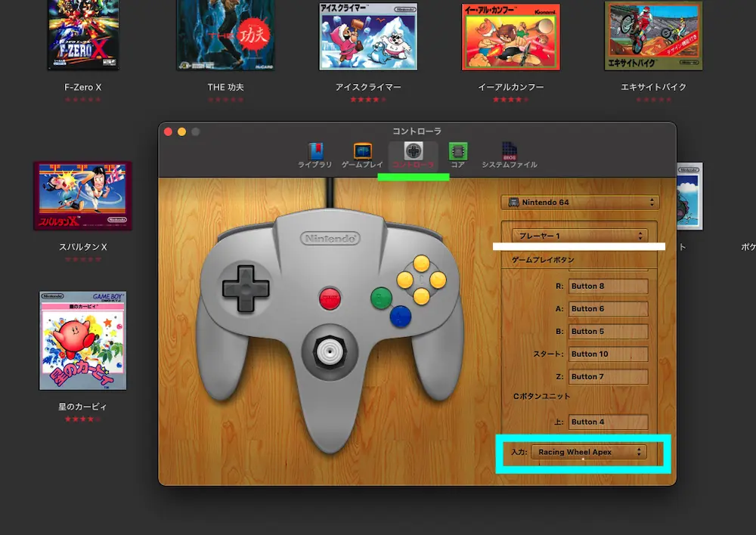Click the エキサイトバイク title text
The width and height of the screenshot is (756, 535).
pos(653,87)
